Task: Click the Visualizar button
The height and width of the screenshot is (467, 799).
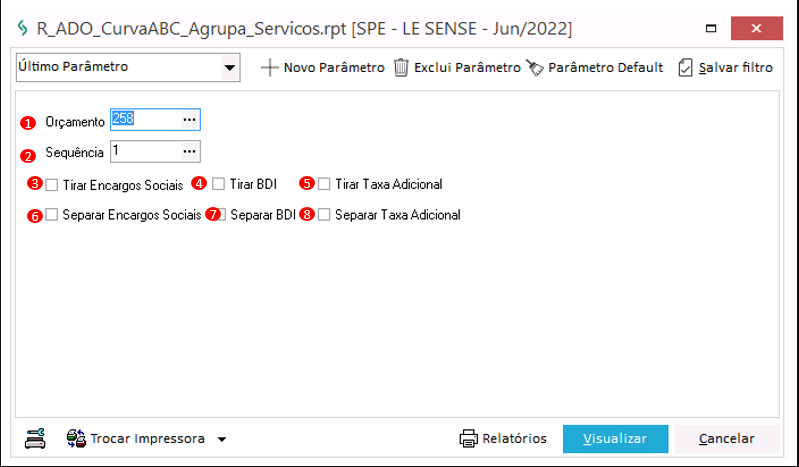Action: [615, 438]
